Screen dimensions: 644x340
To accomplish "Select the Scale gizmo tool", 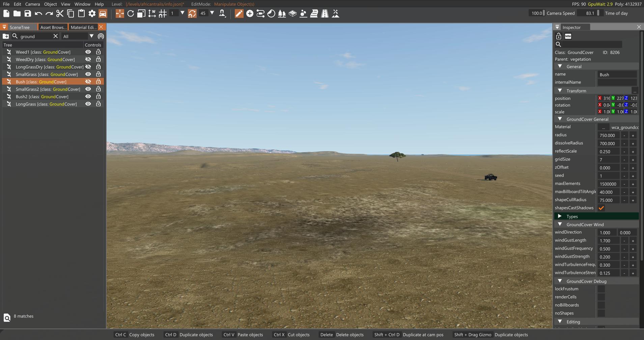I will point(141,13).
